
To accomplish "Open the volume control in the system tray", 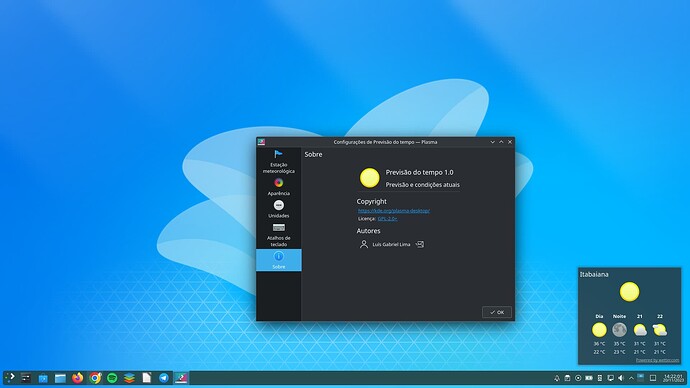I will pyautogui.click(x=621, y=378).
